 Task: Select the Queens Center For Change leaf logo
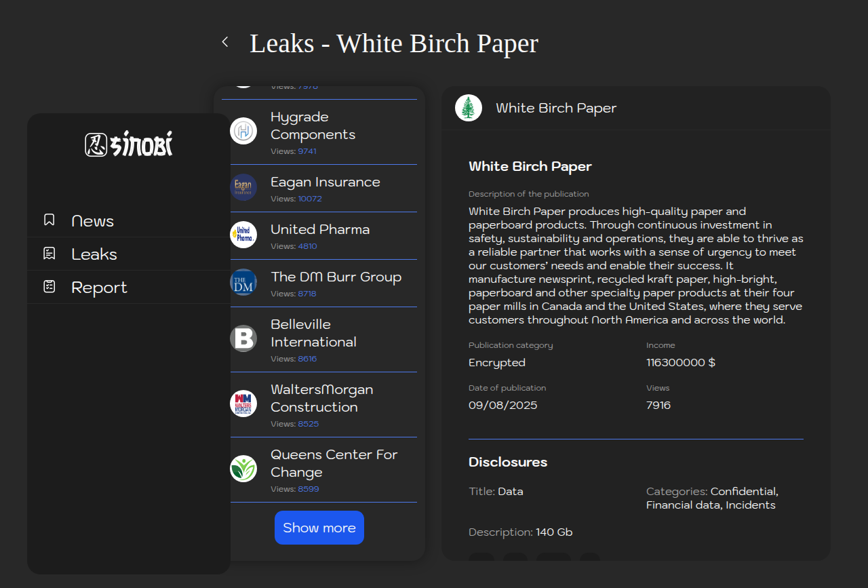click(x=243, y=469)
